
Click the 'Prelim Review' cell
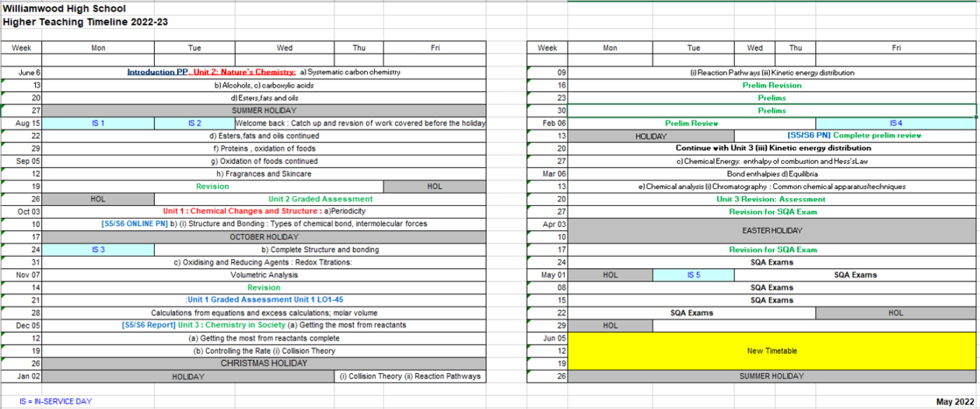pyautogui.click(x=691, y=123)
